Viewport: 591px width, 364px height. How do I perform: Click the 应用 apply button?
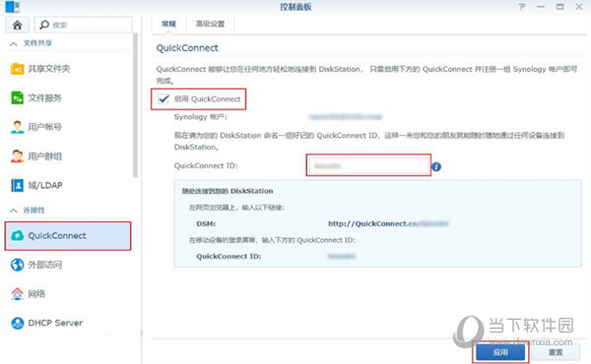tap(500, 353)
